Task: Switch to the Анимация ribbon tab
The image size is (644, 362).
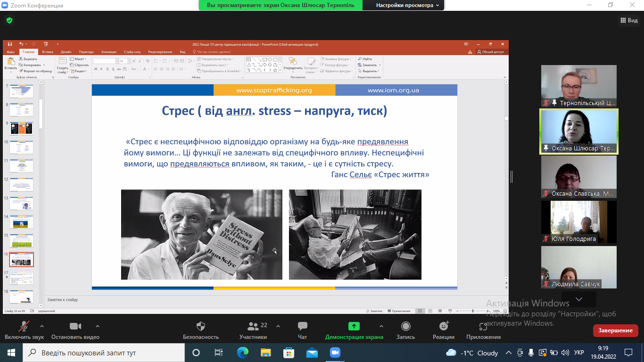Action: (x=109, y=52)
